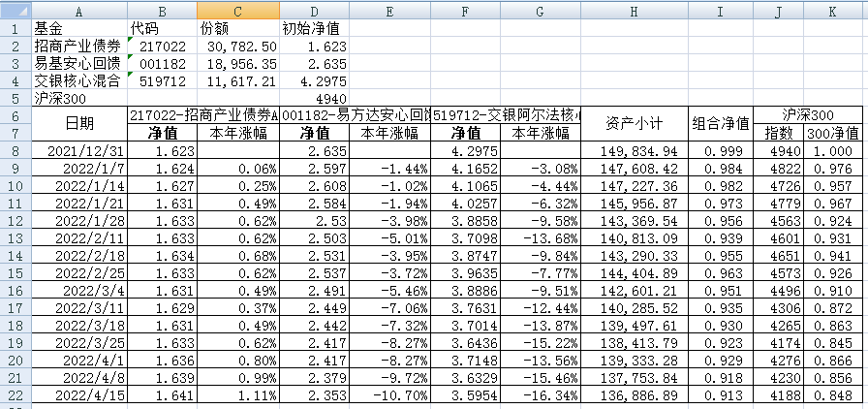Click portfolio value cell 0.999
The image size is (868, 409).
click(720, 150)
